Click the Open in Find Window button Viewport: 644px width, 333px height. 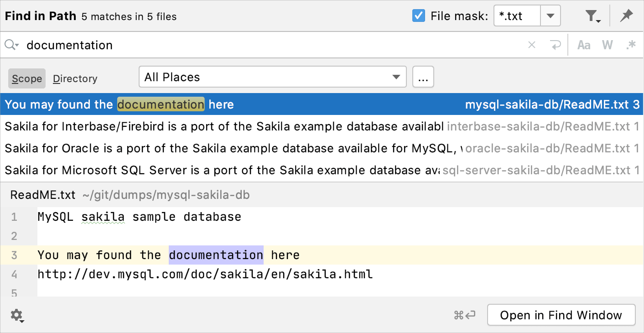coord(561,315)
